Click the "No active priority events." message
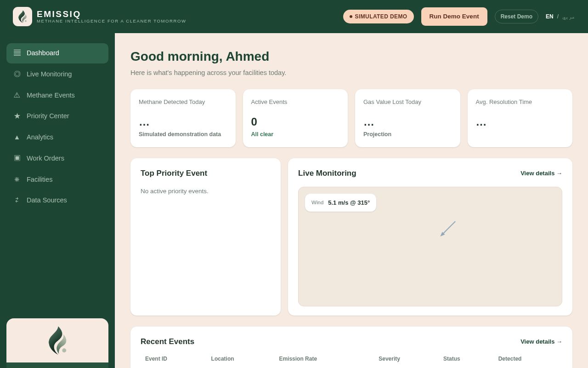The width and height of the screenshot is (588, 368). (175, 191)
